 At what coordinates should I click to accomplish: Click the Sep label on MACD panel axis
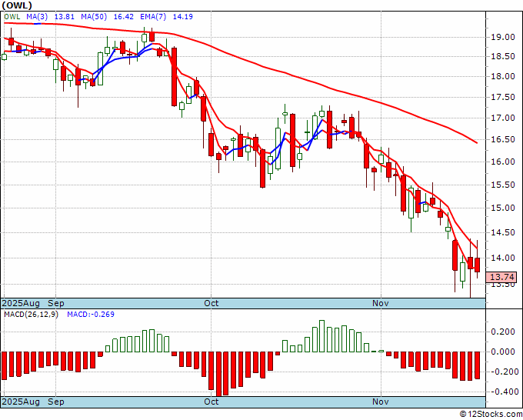click(55, 402)
